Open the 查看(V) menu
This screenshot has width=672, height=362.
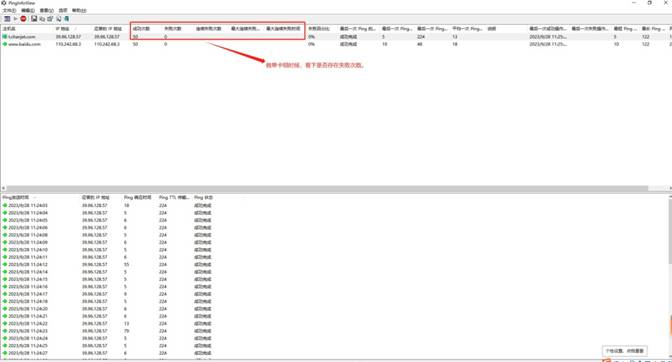[x=47, y=10]
